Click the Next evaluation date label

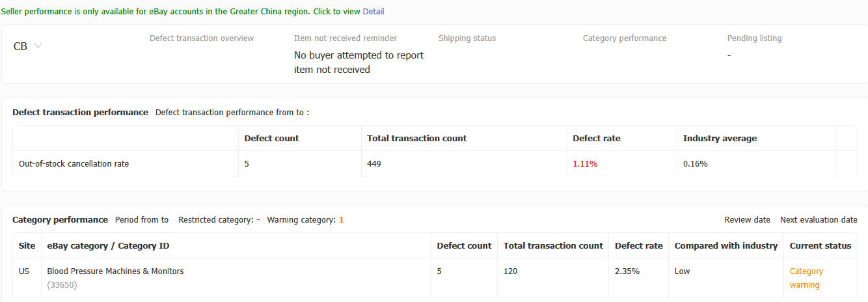tap(819, 220)
